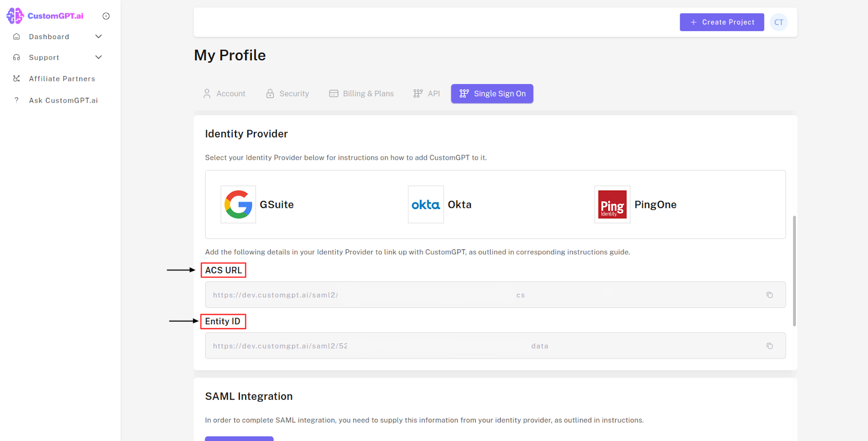
Task: Switch to the API tab
Action: coord(426,93)
